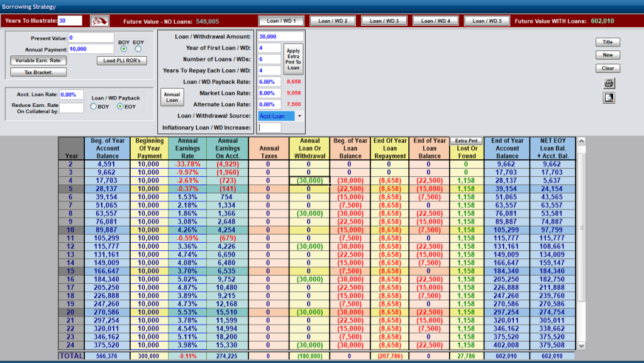644x363 pixels.
Task: Click table scrollbar up arrow
Action: [582, 142]
